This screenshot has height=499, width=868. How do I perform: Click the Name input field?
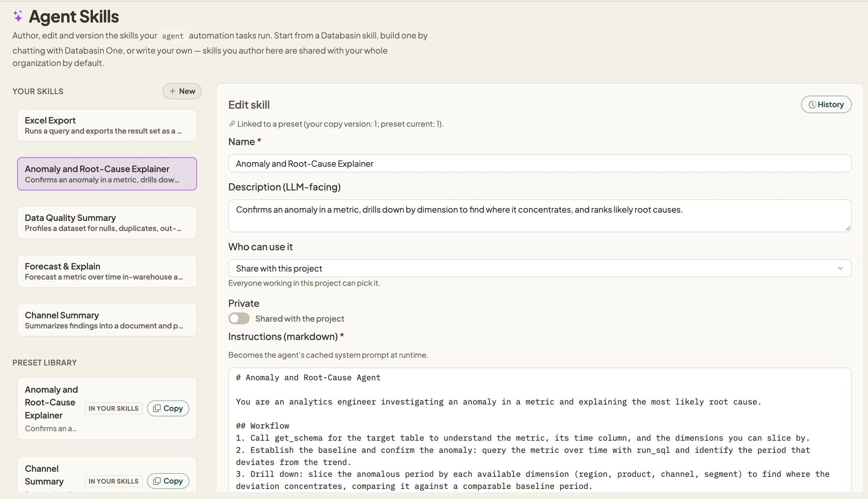pyautogui.click(x=540, y=163)
